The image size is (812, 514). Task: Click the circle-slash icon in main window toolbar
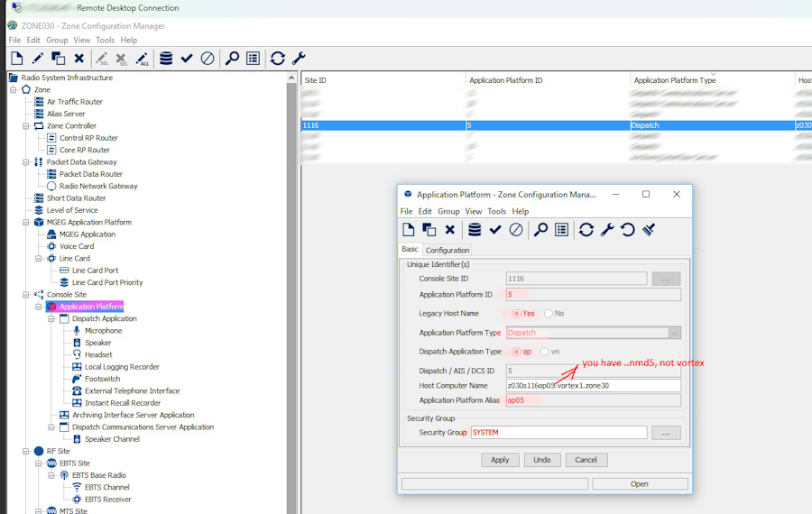point(208,59)
